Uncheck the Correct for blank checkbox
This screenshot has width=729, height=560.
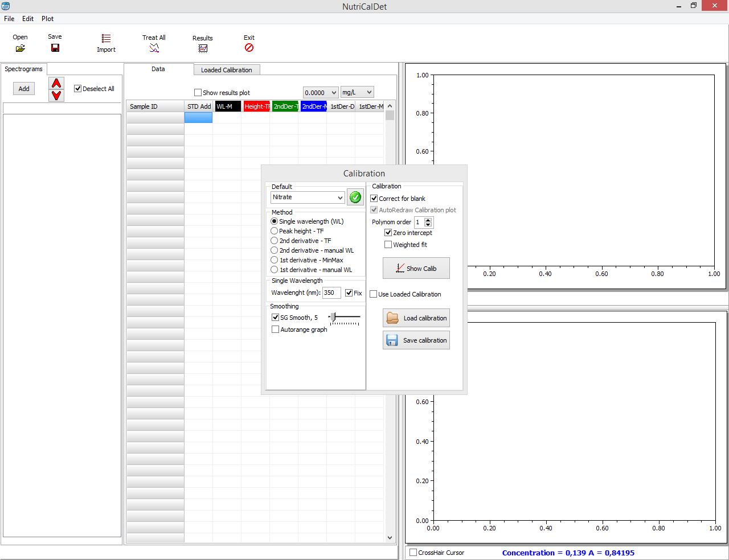[374, 199]
